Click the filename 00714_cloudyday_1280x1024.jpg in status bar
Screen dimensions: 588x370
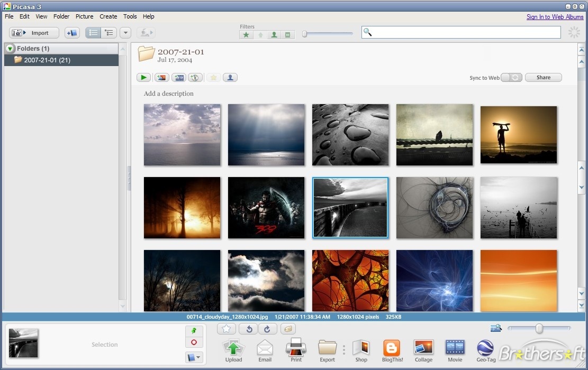click(227, 317)
